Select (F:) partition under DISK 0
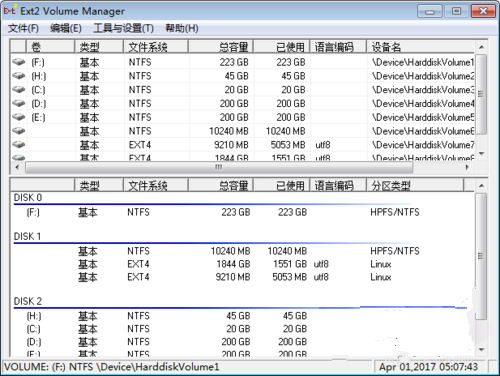500x376 pixels. point(33,212)
